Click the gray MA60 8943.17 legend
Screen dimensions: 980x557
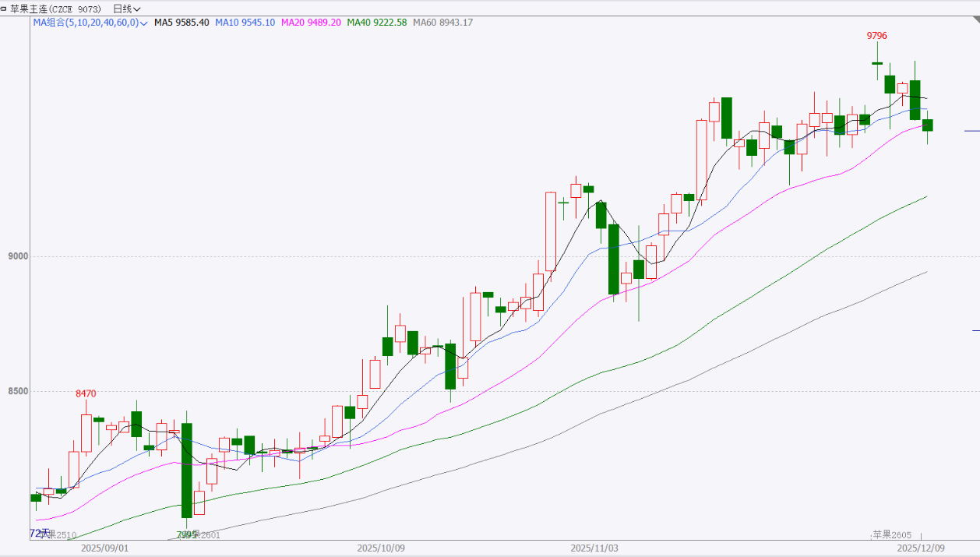pos(444,23)
